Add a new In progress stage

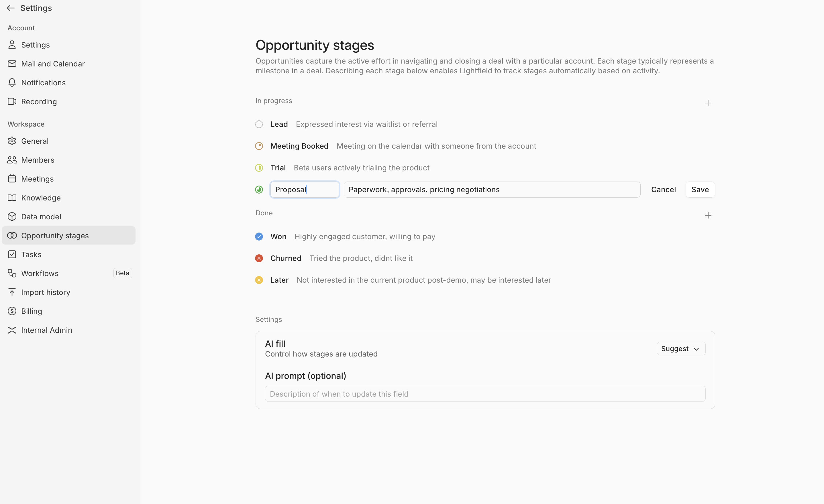point(708,103)
